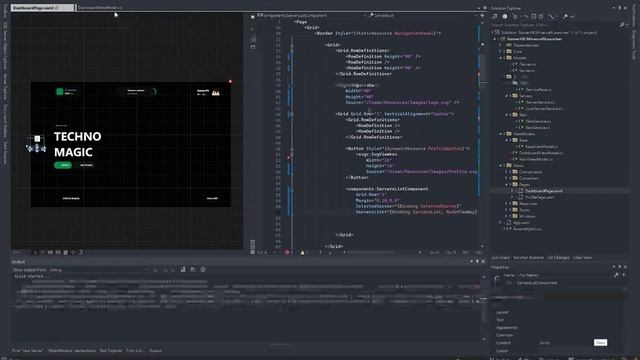The height and width of the screenshot is (360, 640).
Task: Click the Solution Explorer search magnifier icon
Action: tap(622, 25)
